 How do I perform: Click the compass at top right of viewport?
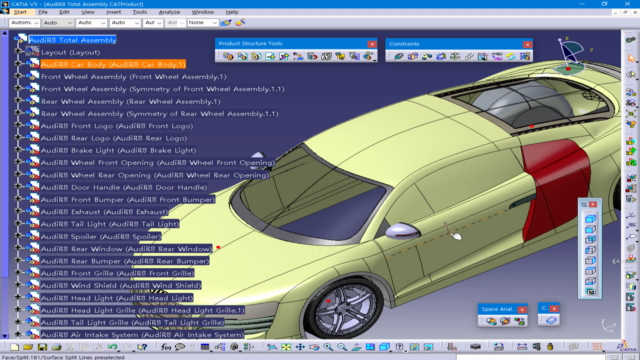pos(570,56)
